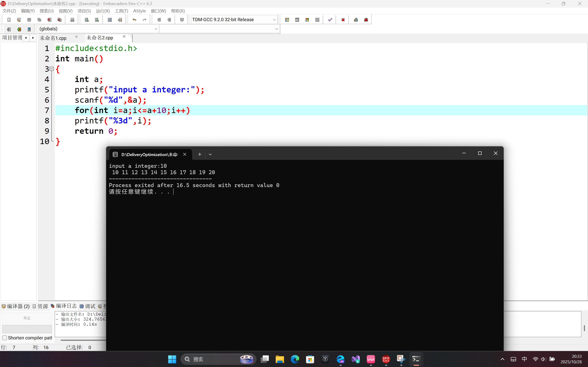588x367 pixels.
Task: Click the Compile icon with colored squares
Action: [287, 20]
